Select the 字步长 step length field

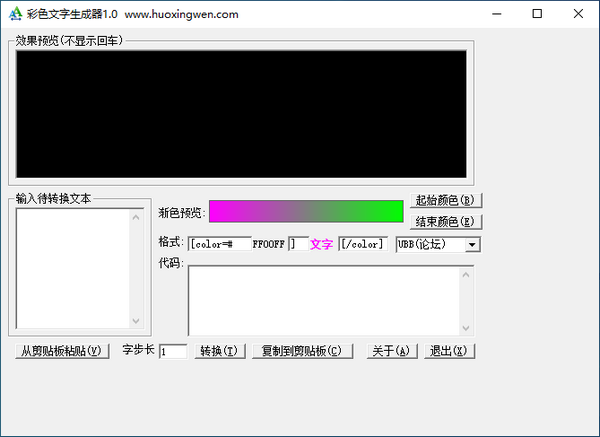(x=172, y=351)
